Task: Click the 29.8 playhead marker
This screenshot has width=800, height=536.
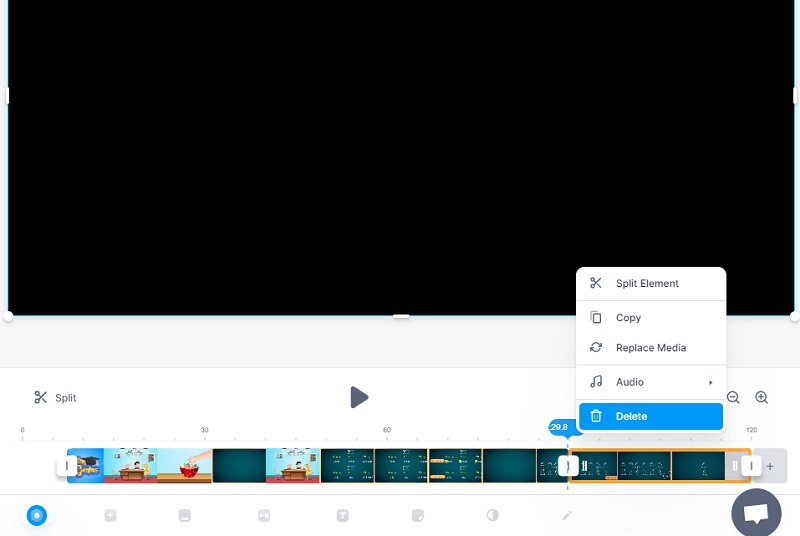Action: 559,427
